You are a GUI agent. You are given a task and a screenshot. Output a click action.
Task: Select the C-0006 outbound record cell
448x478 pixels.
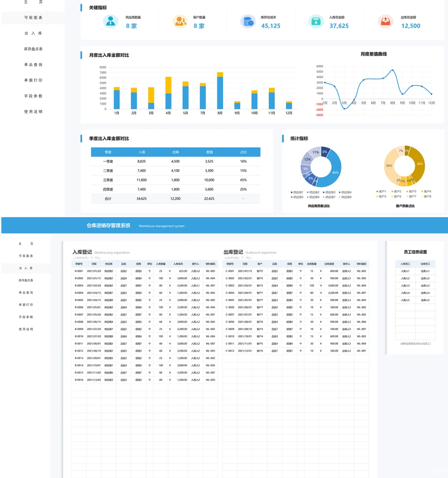pos(230,307)
